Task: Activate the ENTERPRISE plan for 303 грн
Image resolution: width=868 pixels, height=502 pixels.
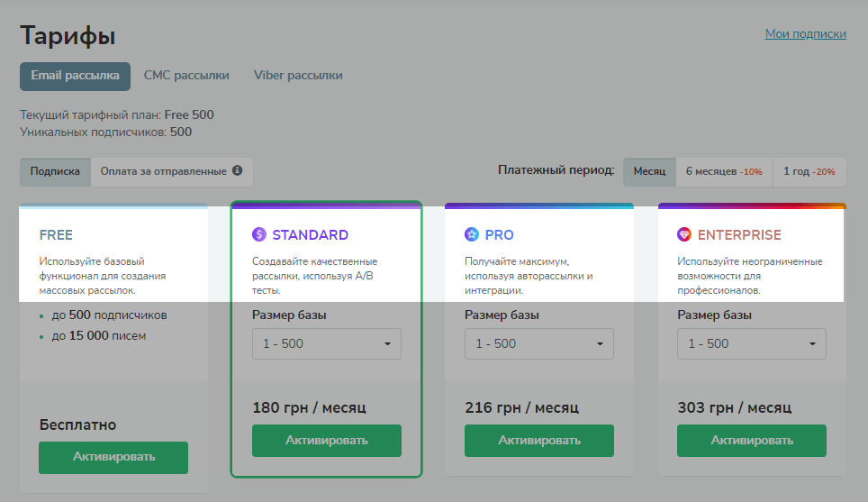Action: tap(751, 441)
